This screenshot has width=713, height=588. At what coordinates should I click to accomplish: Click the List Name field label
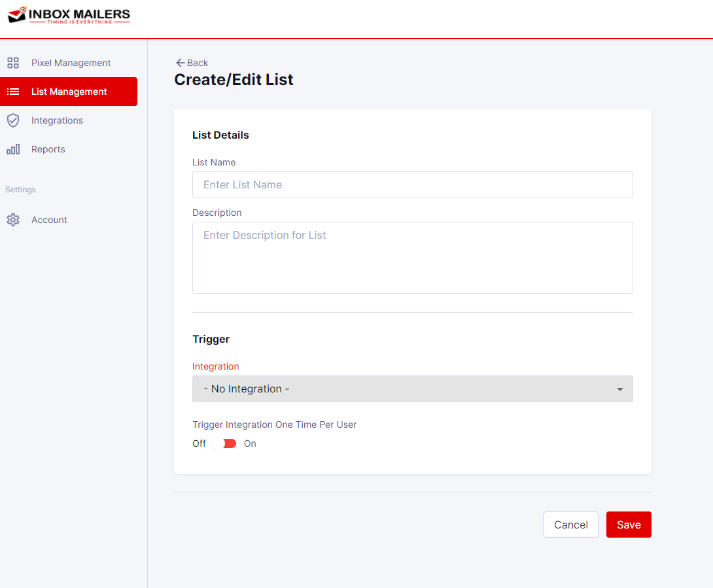(214, 162)
